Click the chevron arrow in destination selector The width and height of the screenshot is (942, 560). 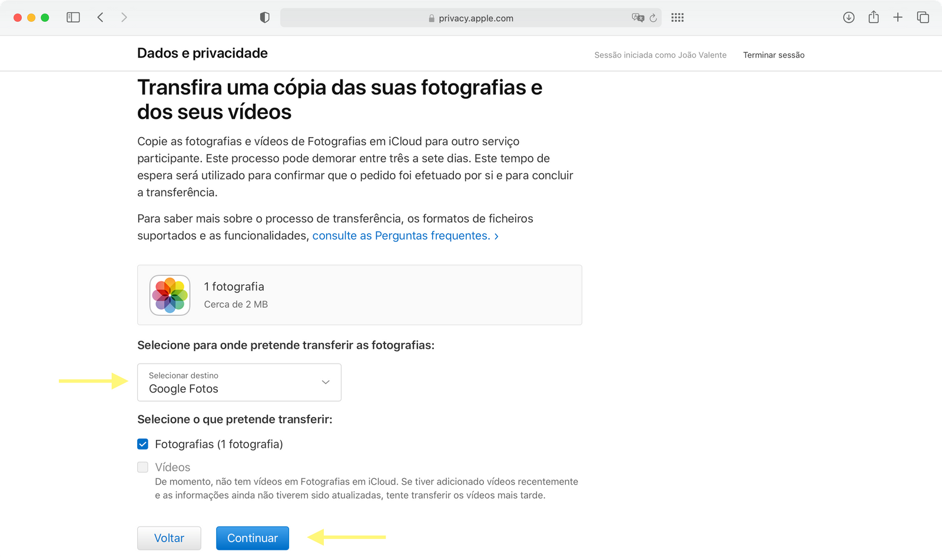[326, 382]
